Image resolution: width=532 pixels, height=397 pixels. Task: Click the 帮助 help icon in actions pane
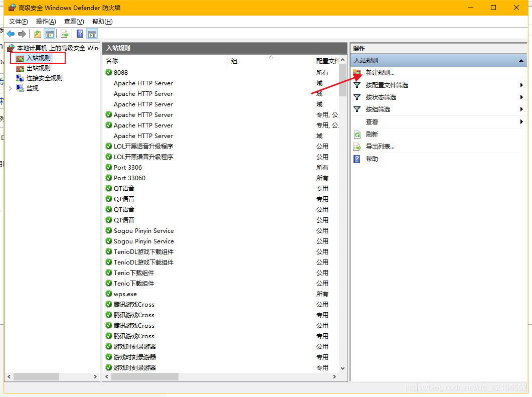pyautogui.click(x=357, y=159)
